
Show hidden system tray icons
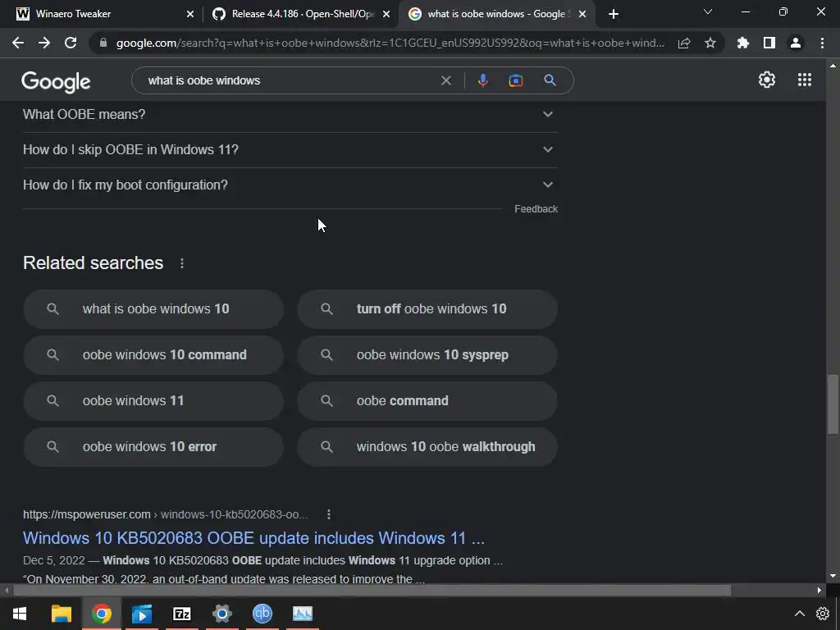click(799, 614)
